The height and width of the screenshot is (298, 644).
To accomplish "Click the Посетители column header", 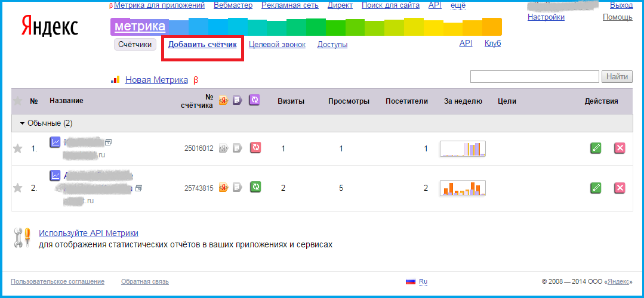I will point(406,101).
